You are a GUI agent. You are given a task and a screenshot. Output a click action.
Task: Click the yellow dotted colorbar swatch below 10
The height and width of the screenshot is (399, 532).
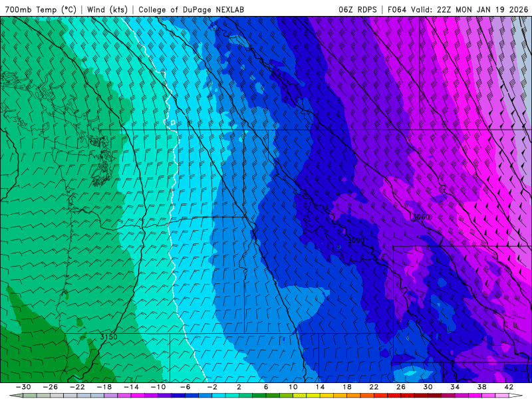(300, 396)
